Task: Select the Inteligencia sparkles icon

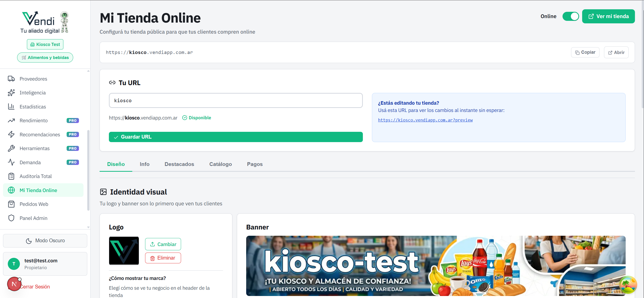Action: coord(11,92)
